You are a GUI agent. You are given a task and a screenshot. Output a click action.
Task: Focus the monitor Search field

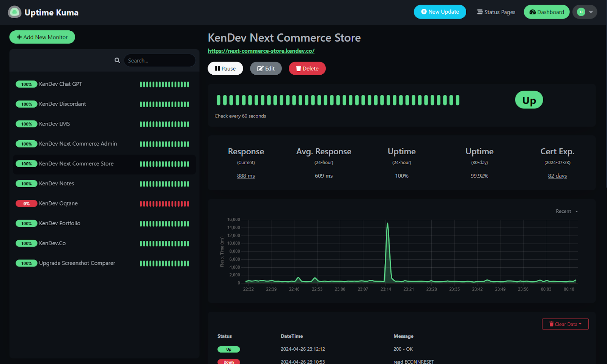[x=159, y=60]
